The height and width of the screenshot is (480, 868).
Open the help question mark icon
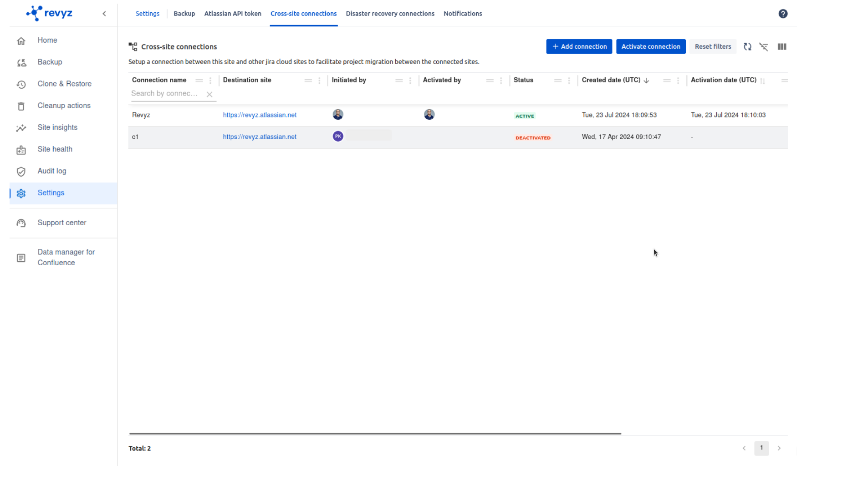(x=783, y=14)
